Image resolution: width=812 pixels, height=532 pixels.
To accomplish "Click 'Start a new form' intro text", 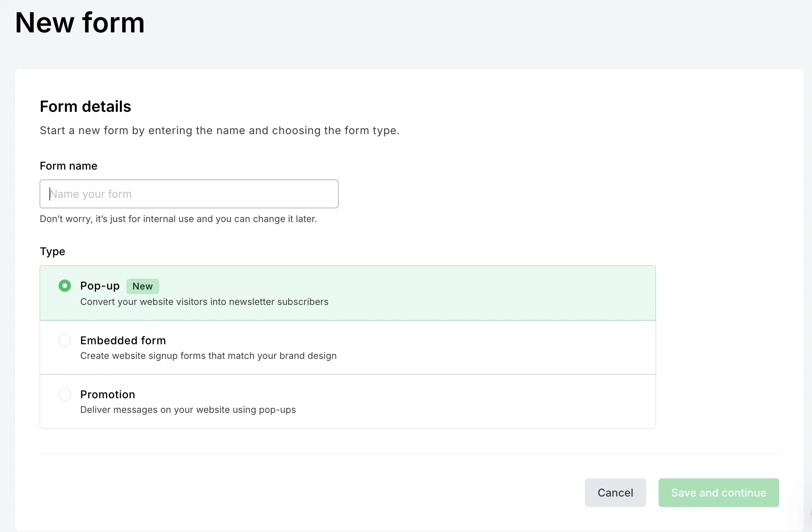I will [220, 131].
